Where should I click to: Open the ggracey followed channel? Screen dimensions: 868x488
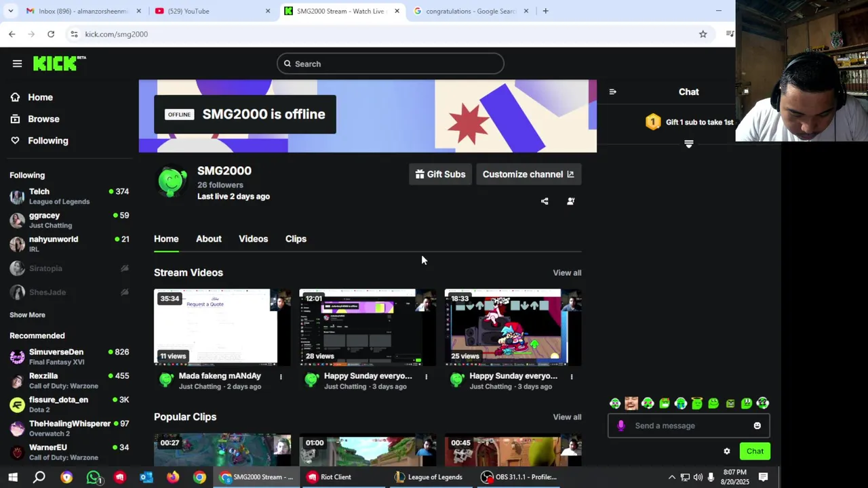click(69, 220)
